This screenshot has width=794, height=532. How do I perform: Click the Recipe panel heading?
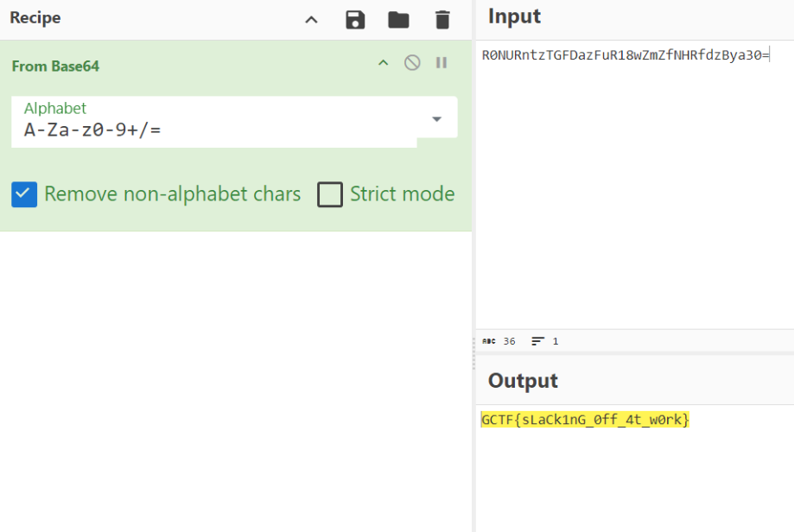coord(35,18)
